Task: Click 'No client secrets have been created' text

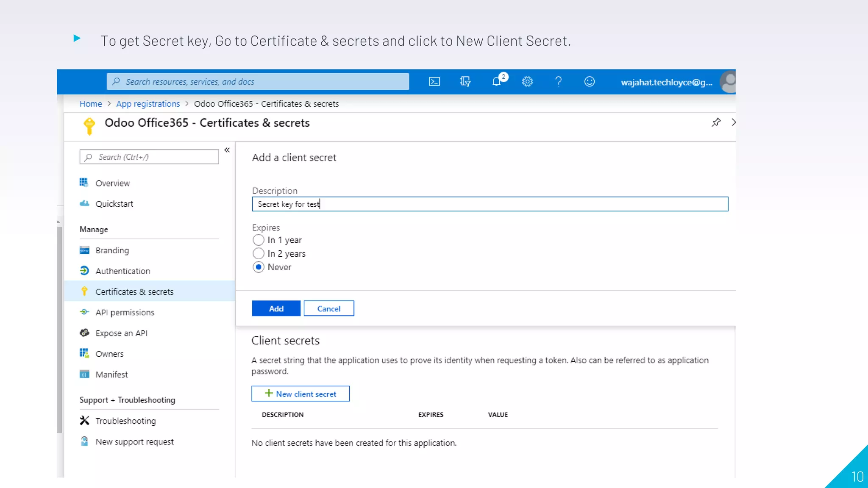Action: click(x=354, y=443)
